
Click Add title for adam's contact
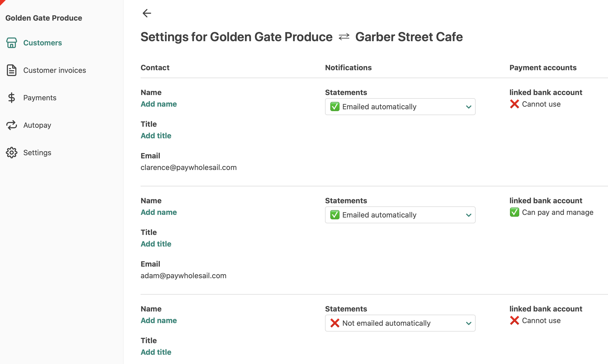[x=156, y=244]
